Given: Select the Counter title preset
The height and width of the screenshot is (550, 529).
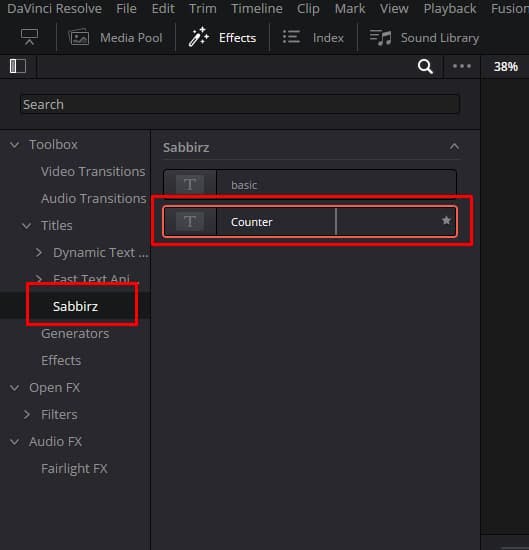Looking at the screenshot, I should tap(310, 222).
